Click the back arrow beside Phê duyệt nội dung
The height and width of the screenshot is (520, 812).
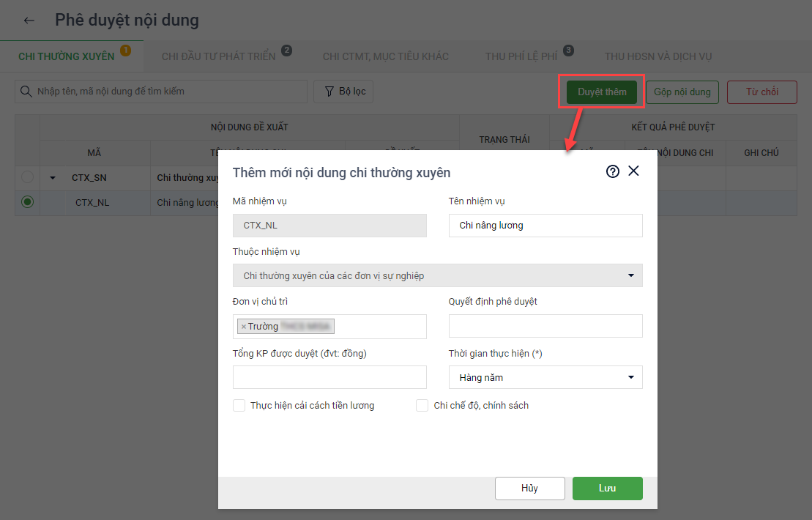click(29, 21)
